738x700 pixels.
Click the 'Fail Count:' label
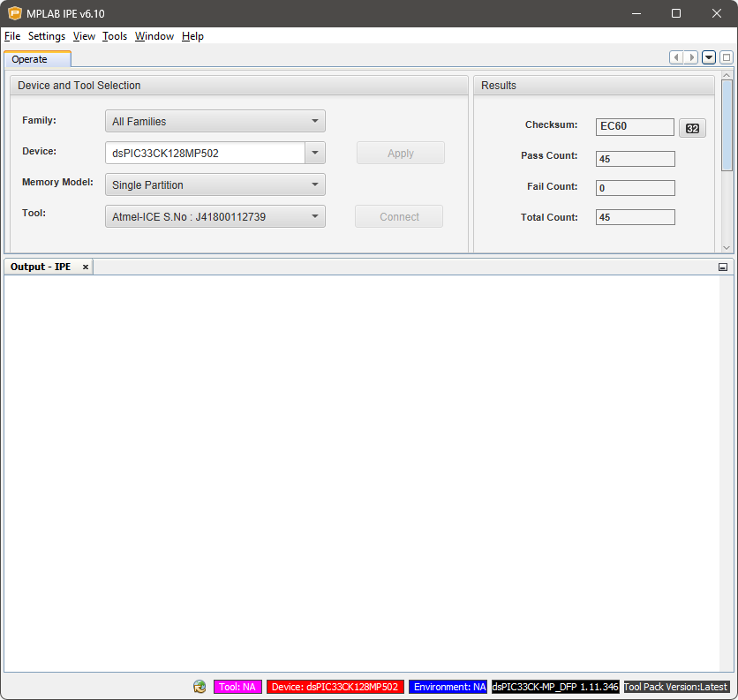(x=552, y=187)
